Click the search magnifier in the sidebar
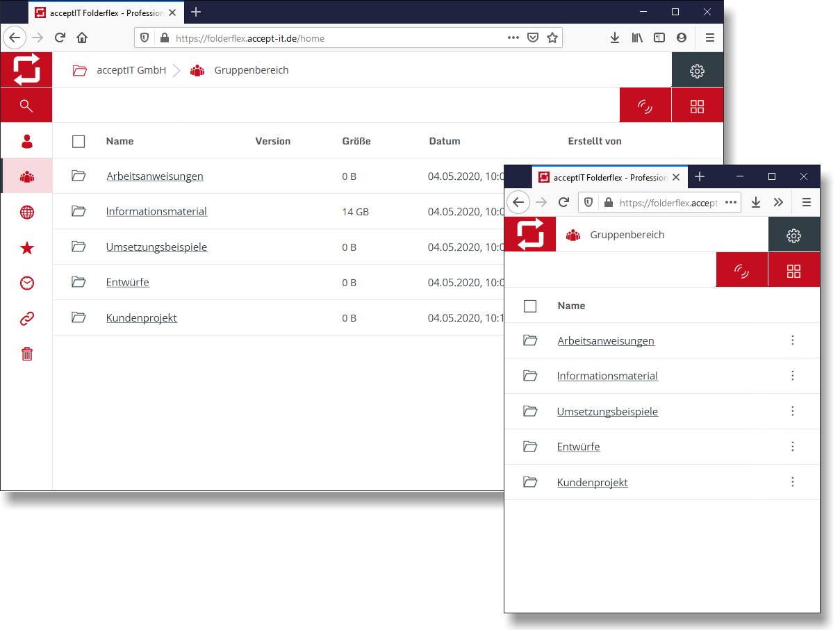 [x=26, y=106]
